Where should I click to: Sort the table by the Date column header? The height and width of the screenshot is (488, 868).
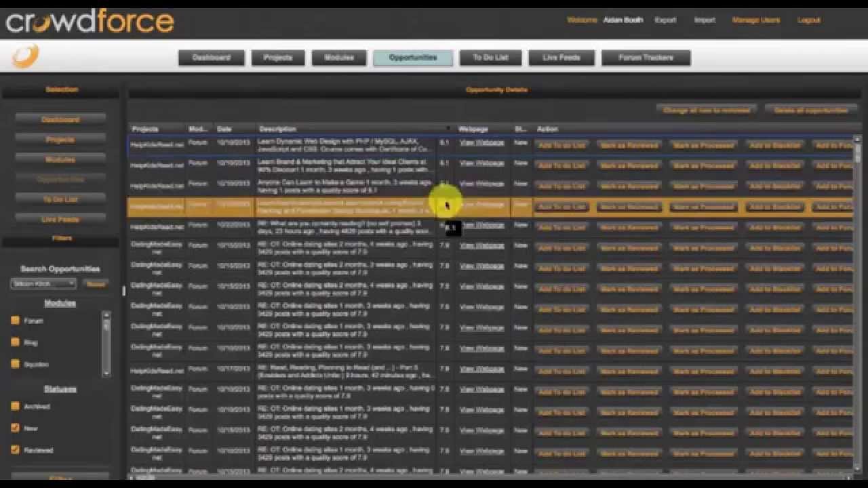click(x=224, y=129)
